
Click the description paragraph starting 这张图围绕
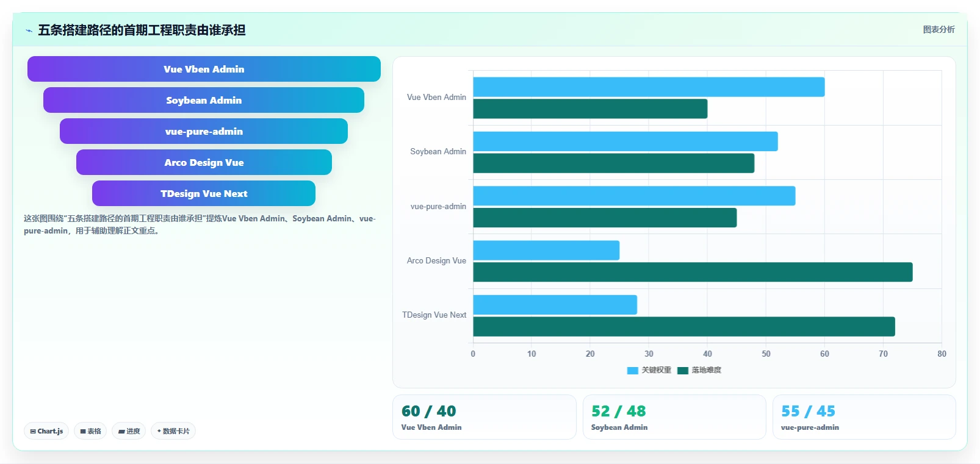[200, 224]
